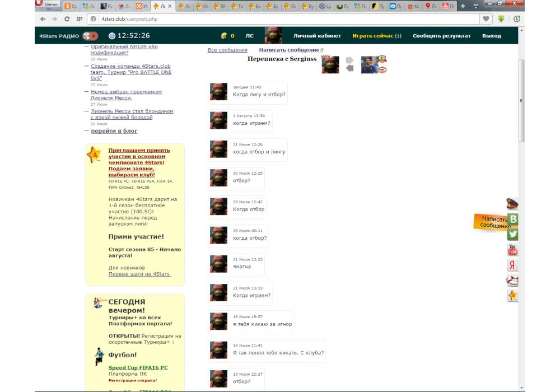Open the Speed Cup FIFA16 PC link

coord(138,367)
